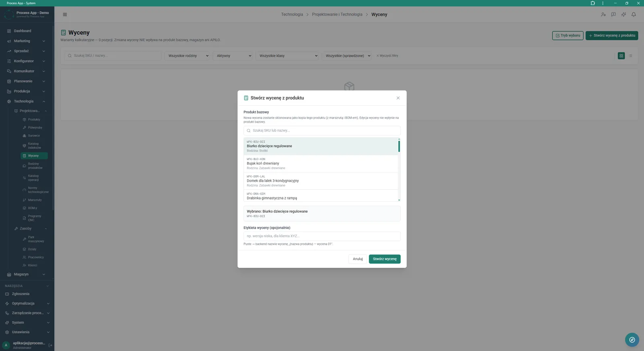Switch to list view icon

(631, 56)
